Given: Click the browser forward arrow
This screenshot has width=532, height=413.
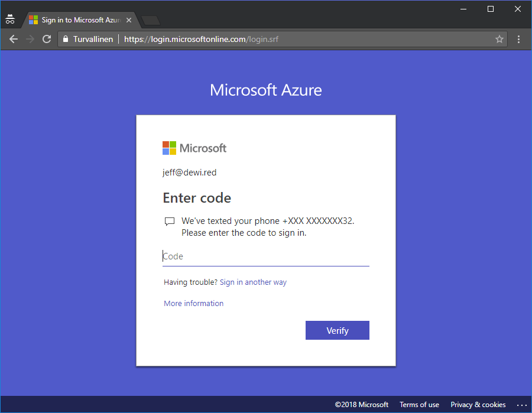Looking at the screenshot, I should (30, 39).
